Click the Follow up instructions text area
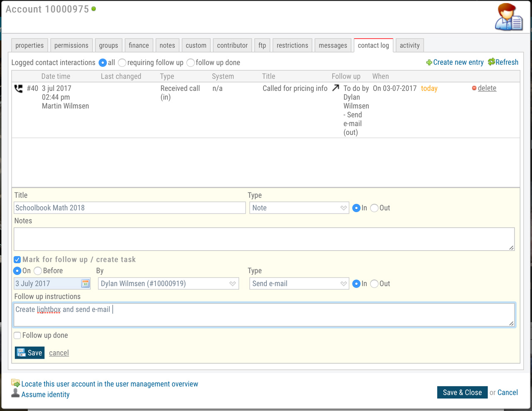Viewport: 532px width, 411px height. [x=264, y=315]
